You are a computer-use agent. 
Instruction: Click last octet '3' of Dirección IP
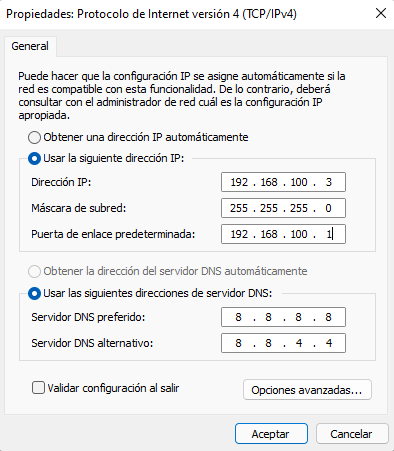coord(329,182)
